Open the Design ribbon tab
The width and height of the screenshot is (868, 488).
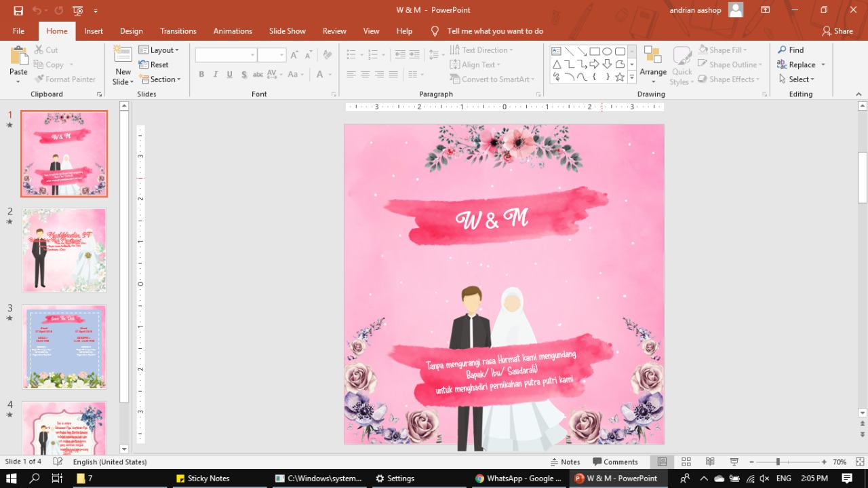[131, 31]
